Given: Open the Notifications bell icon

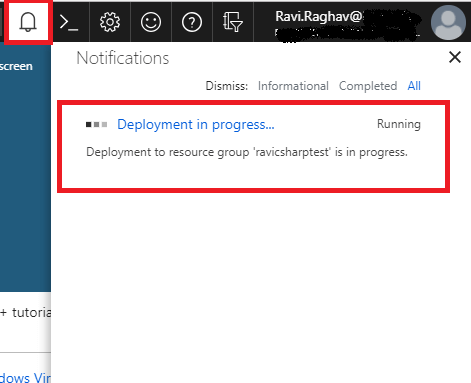Looking at the screenshot, I should tap(28, 22).
